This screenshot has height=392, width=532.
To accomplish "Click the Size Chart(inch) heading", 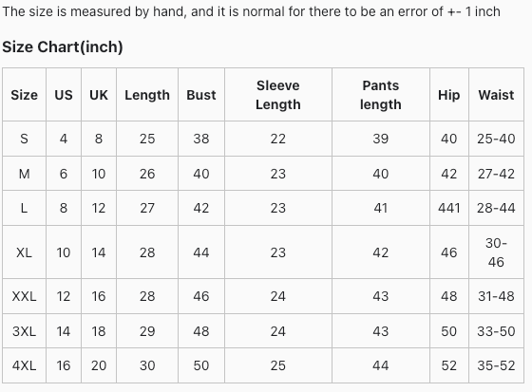I will 63,47.
